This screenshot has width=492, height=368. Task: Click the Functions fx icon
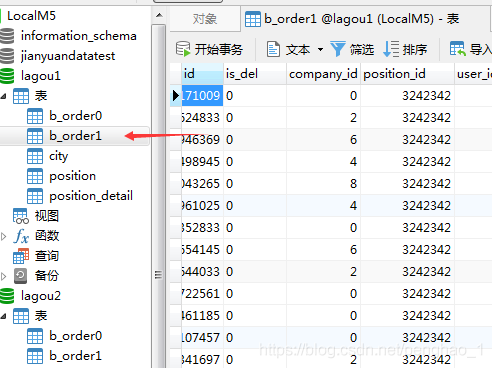click(x=21, y=236)
